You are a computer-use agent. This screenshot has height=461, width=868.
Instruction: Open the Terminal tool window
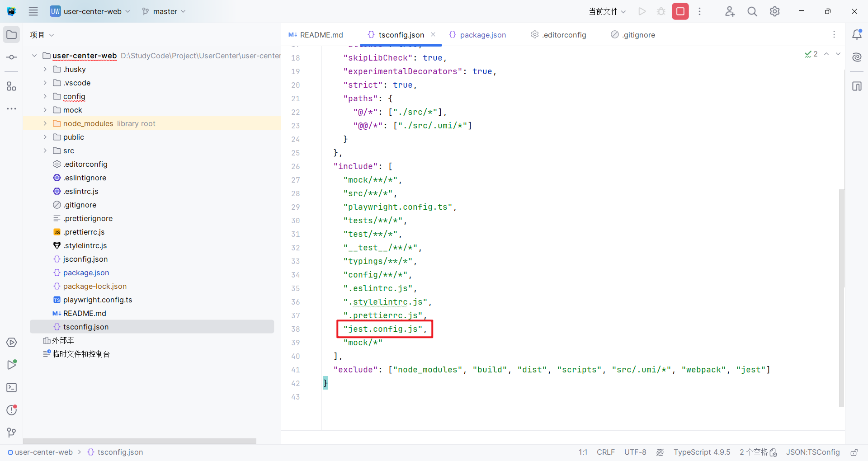pyautogui.click(x=12, y=388)
